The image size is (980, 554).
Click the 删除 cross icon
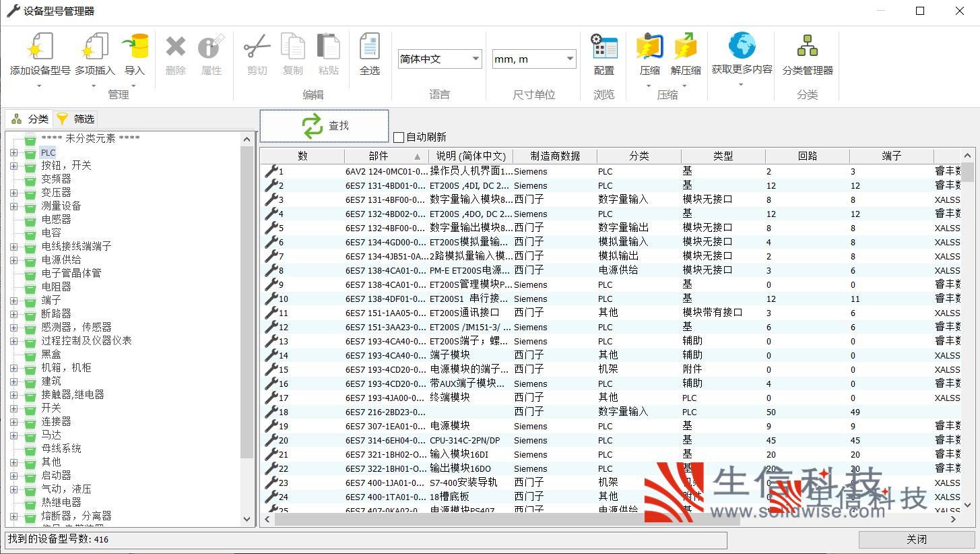click(x=176, y=47)
